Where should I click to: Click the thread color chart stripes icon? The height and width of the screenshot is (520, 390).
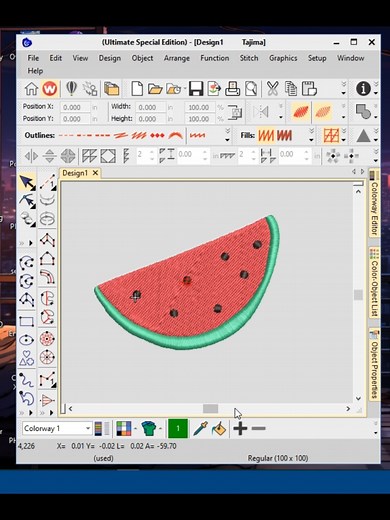point(102,429)
